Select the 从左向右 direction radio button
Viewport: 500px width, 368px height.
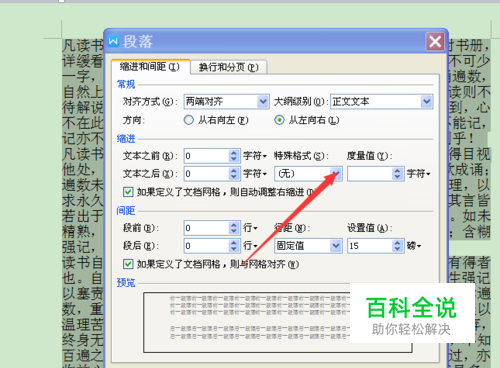[279, 120]
